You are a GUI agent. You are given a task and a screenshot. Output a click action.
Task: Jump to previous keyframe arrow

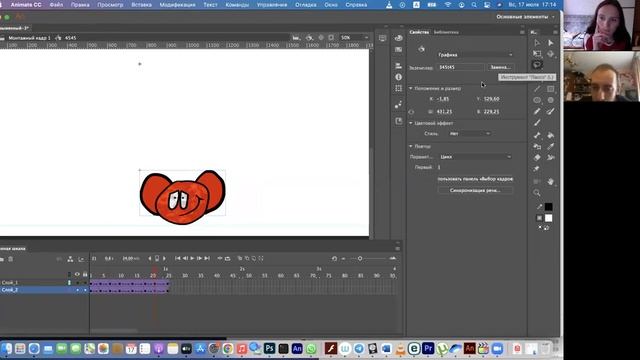click(150, 258)
